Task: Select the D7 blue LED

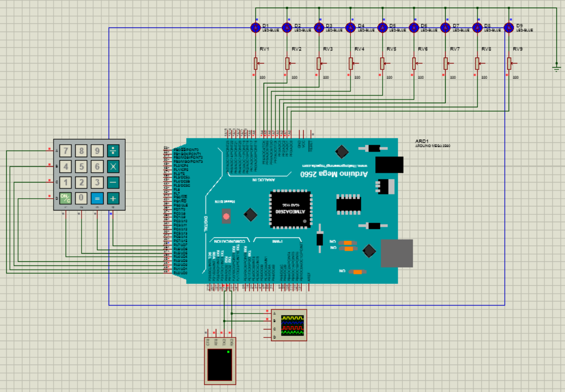Action: (x=446, y=28)
